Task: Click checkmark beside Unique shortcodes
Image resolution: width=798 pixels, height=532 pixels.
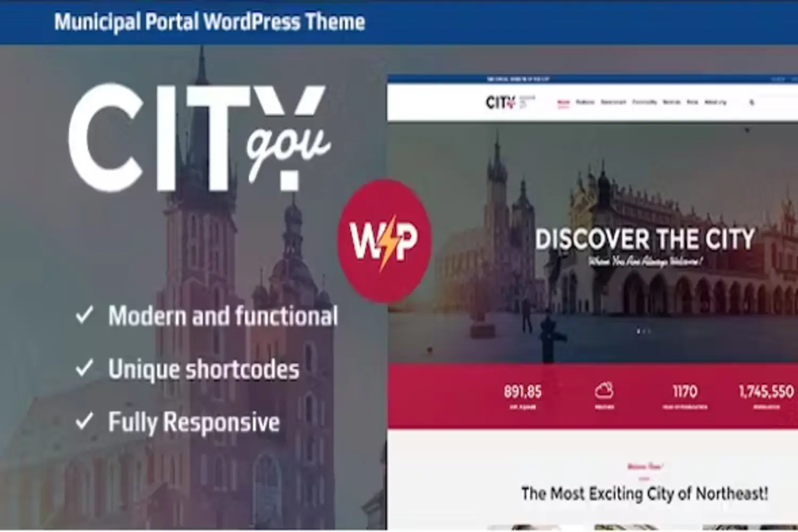Action: 85,368
